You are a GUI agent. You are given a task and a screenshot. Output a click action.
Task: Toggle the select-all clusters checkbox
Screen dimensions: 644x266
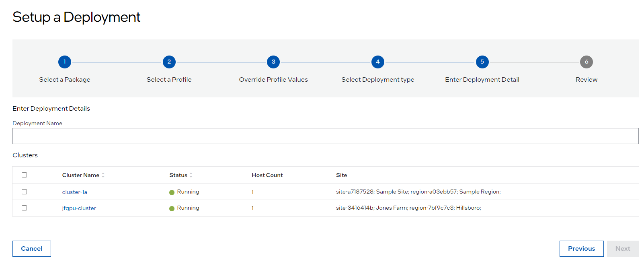25,175
